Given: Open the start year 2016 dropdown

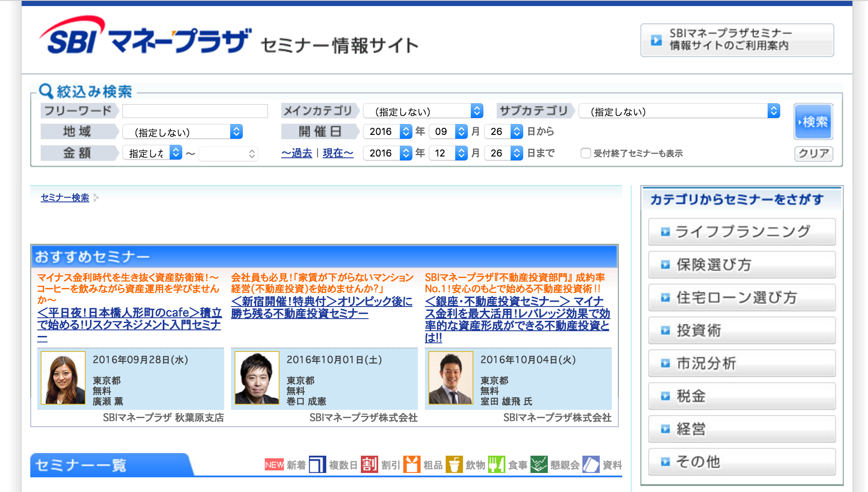Looking at the screenshot, I should [387, 131].
